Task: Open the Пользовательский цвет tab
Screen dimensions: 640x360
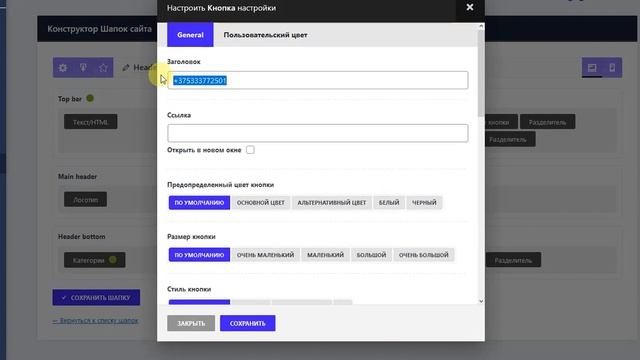Action: (x=265, y=35)
